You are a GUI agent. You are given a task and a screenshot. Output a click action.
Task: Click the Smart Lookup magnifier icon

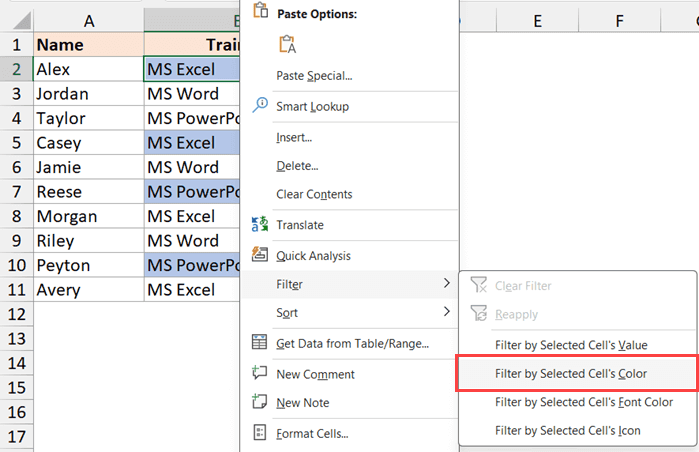[x=260, y=105]
